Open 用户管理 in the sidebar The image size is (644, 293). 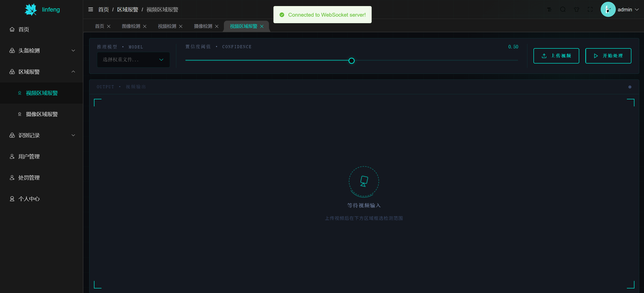point(41,157)
